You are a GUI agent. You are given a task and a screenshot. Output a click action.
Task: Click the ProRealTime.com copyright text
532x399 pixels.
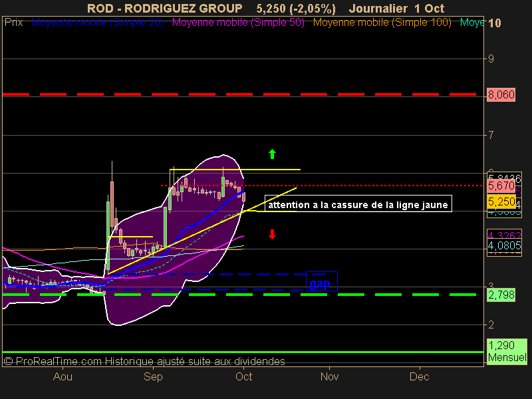[144, 361]
